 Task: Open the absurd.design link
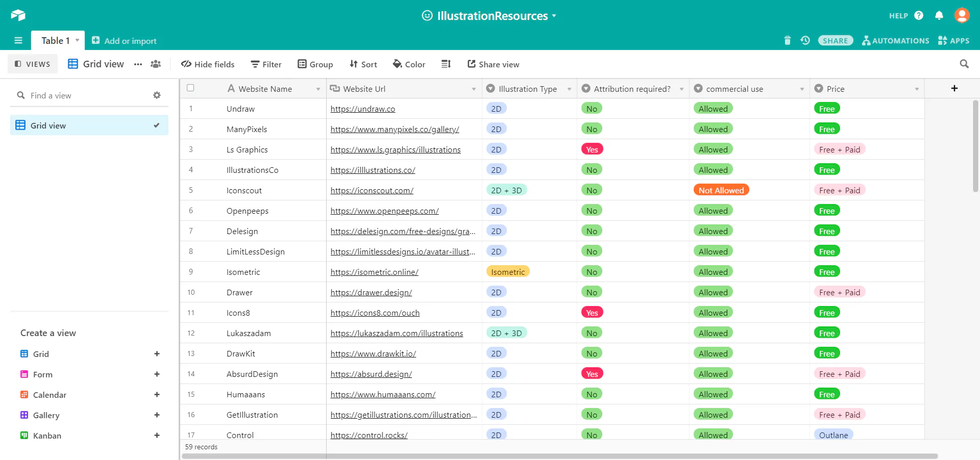(371, 374)
